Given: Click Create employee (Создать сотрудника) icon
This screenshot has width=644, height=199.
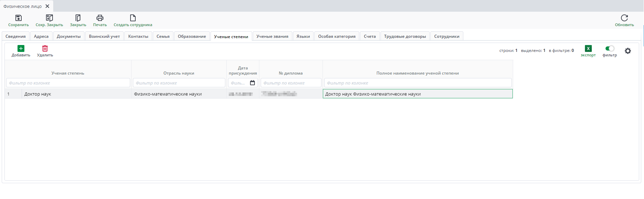Looking at the screenshot, I should click(x=133, y=18).
